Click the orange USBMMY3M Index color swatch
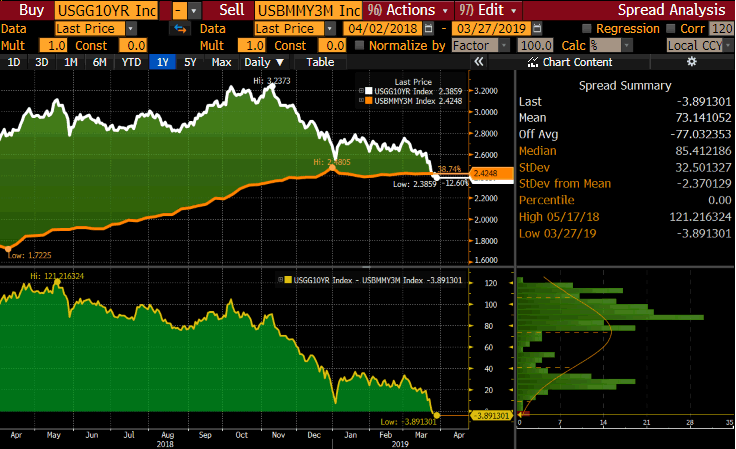The height and width of the screenshot is (449, 736). 368,100
